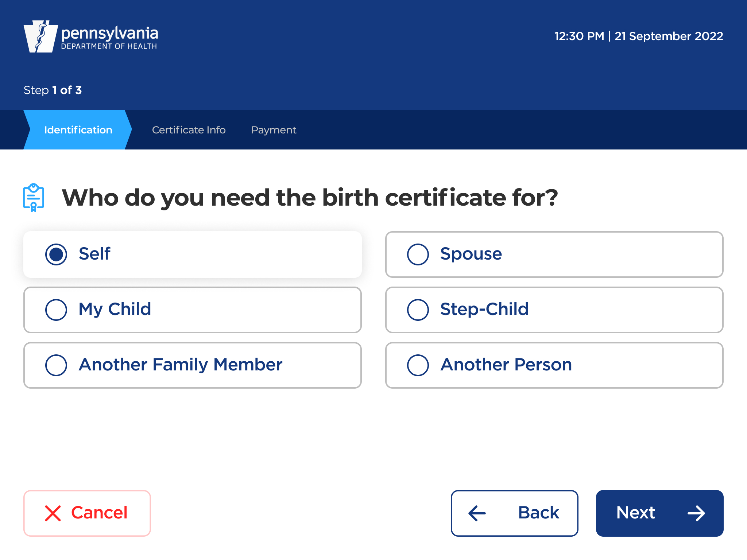This screenshot has width=747, height=560.
Task: Click the right arrow on Next
Action: point(696,513)
